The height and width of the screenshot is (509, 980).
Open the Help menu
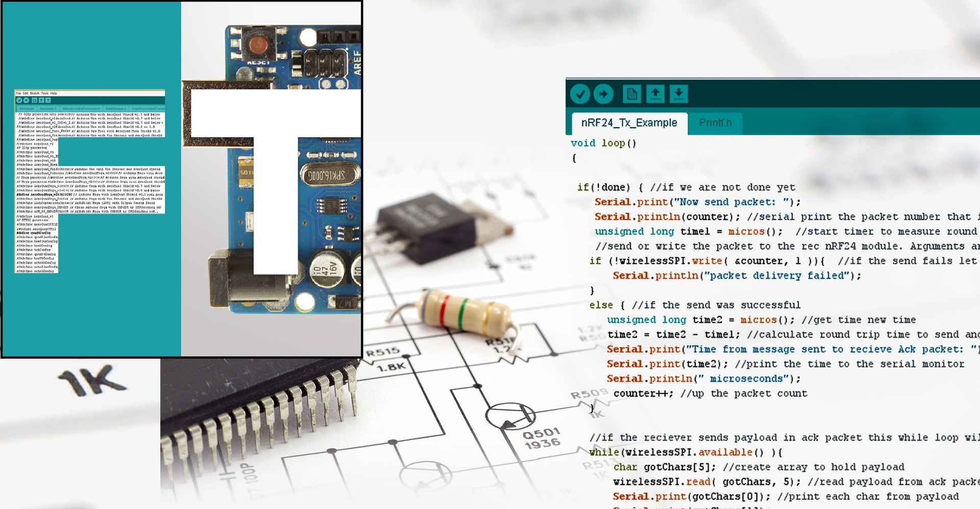[54, 93]
